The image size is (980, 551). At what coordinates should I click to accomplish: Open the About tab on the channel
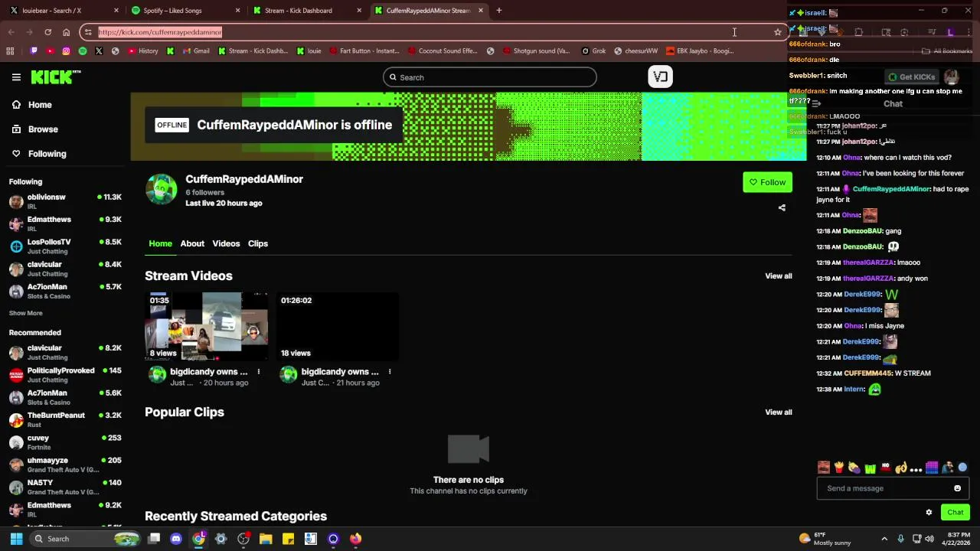[192, 243]
